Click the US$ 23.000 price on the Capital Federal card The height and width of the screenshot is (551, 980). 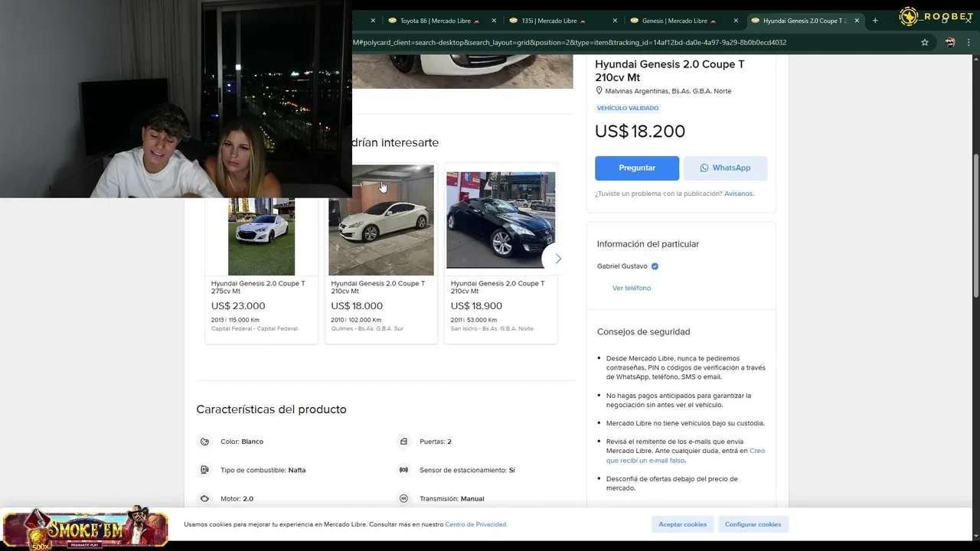coord(238,306)
